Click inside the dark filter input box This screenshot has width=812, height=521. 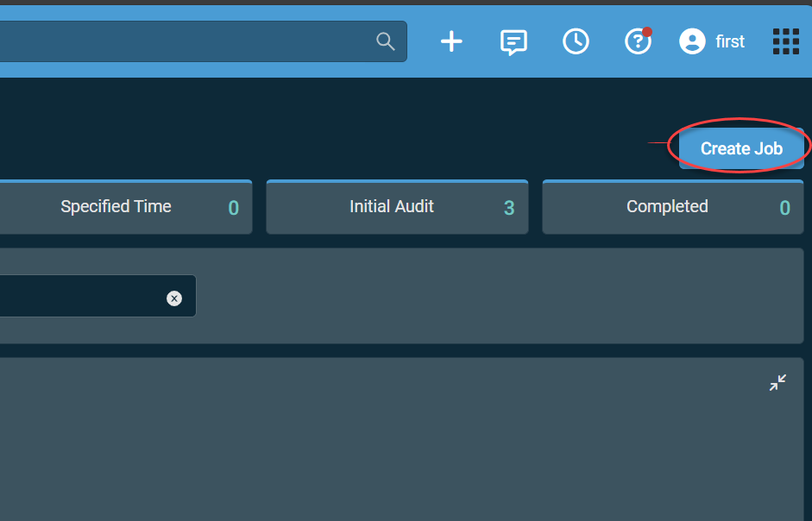(78, 297)
